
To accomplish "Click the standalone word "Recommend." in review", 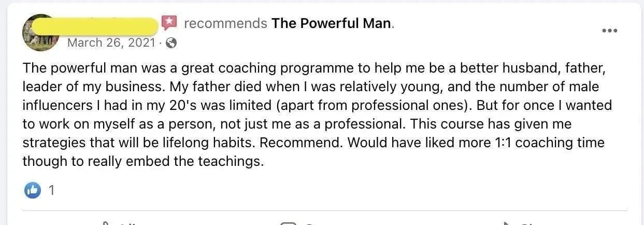I will point(307,142).
